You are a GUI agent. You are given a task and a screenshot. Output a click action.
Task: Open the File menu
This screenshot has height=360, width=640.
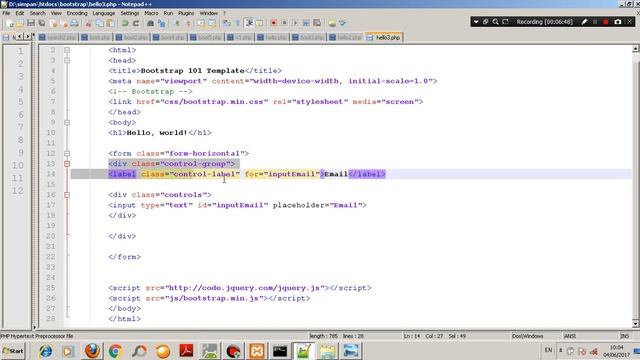(6, 13)
